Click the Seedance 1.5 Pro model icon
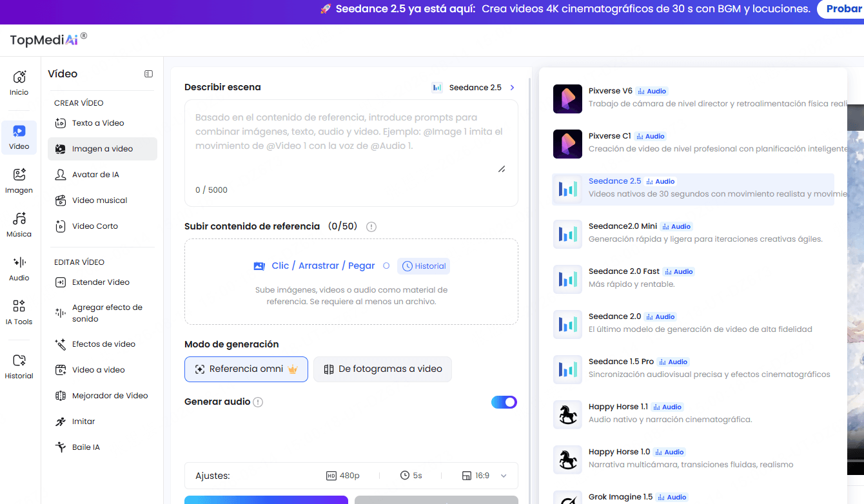 [567, 369]
